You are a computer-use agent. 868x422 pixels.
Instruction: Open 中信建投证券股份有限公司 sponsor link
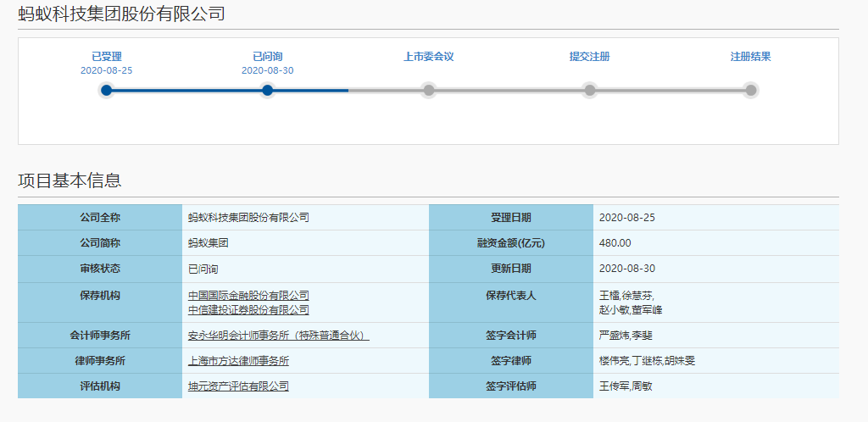pos(248,310)
